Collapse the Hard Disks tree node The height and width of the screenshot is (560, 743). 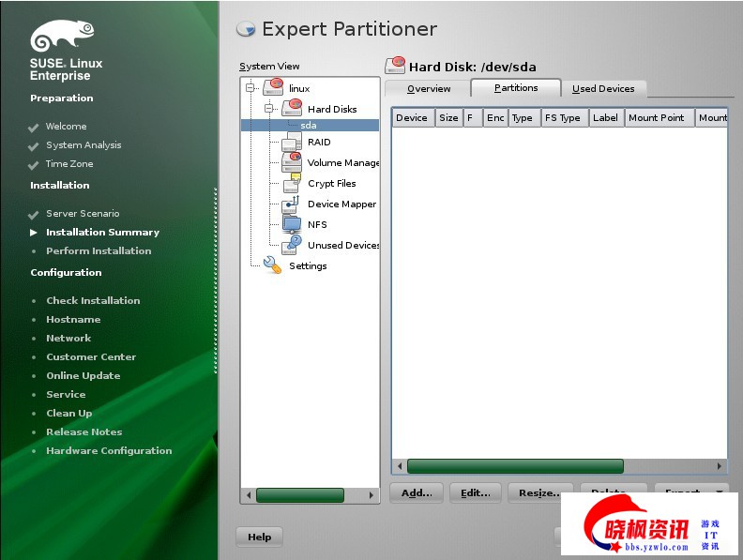pos(269,109)
